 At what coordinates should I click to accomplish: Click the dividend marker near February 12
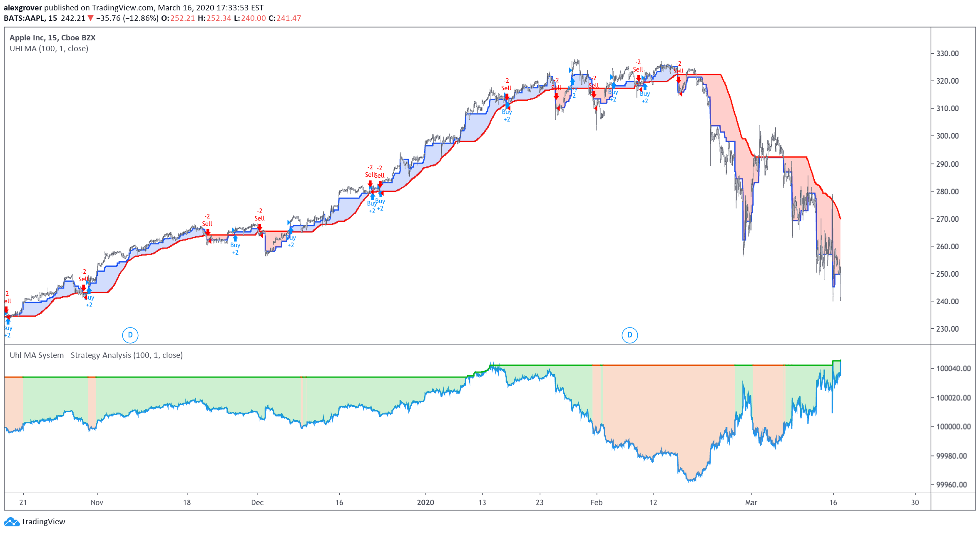(629, 335)
